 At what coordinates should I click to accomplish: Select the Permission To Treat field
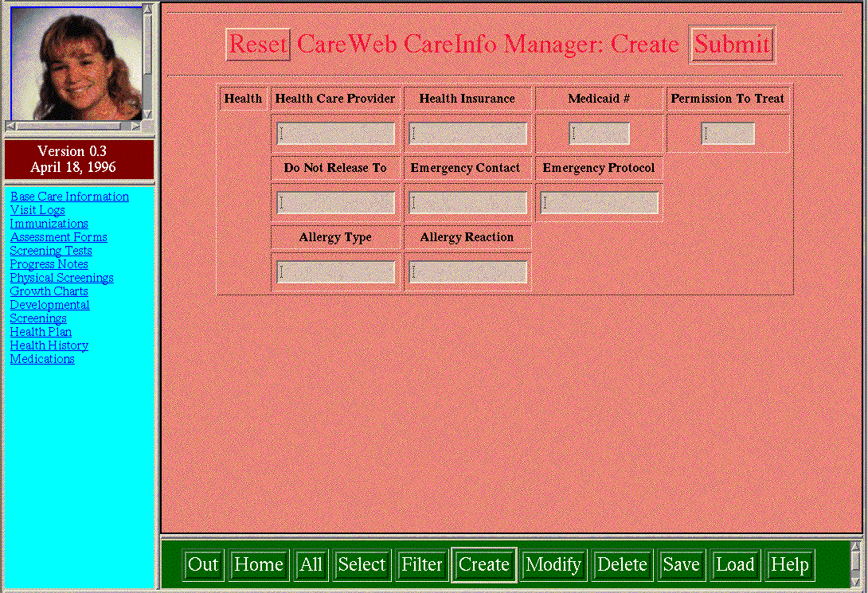coord(728,134)
